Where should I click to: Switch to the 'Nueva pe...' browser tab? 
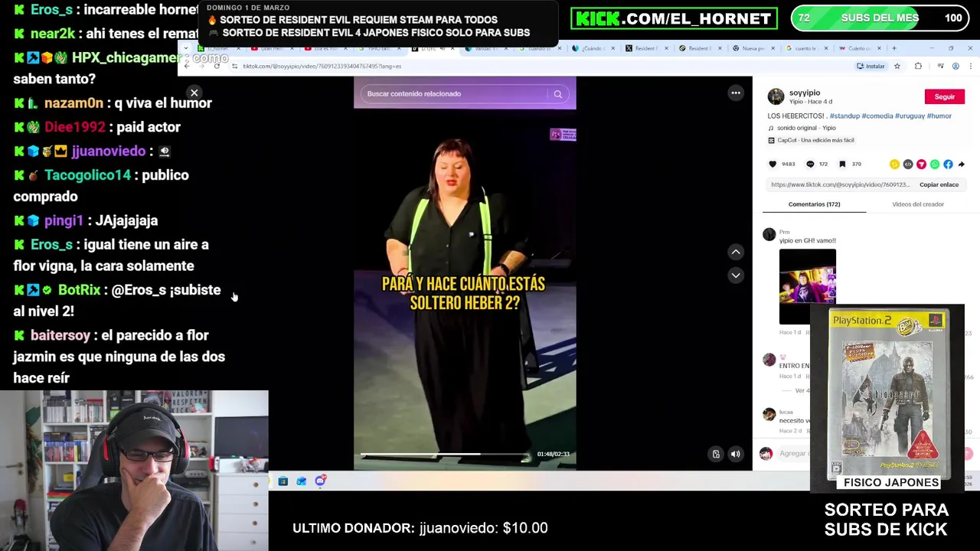(x=752, y=48)
